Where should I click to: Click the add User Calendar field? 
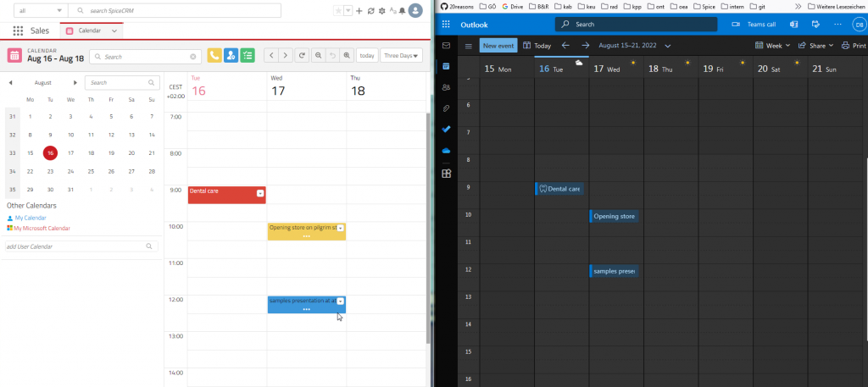tap(81, 246)
